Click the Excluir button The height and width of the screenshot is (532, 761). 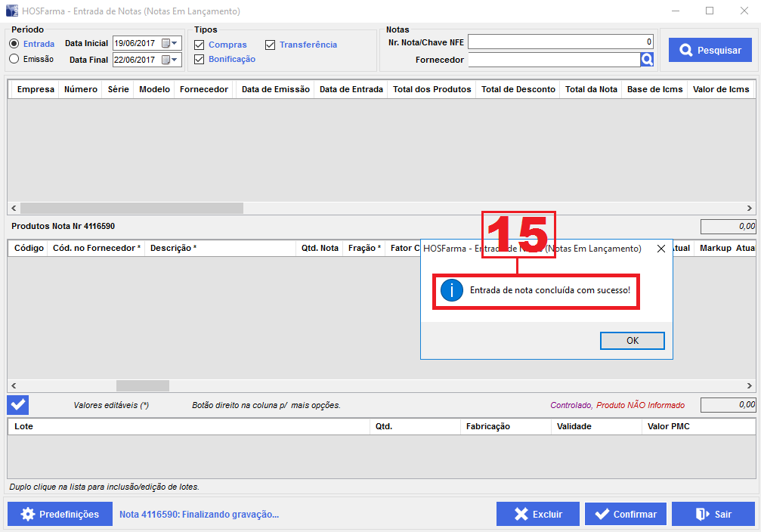[537, 514]
